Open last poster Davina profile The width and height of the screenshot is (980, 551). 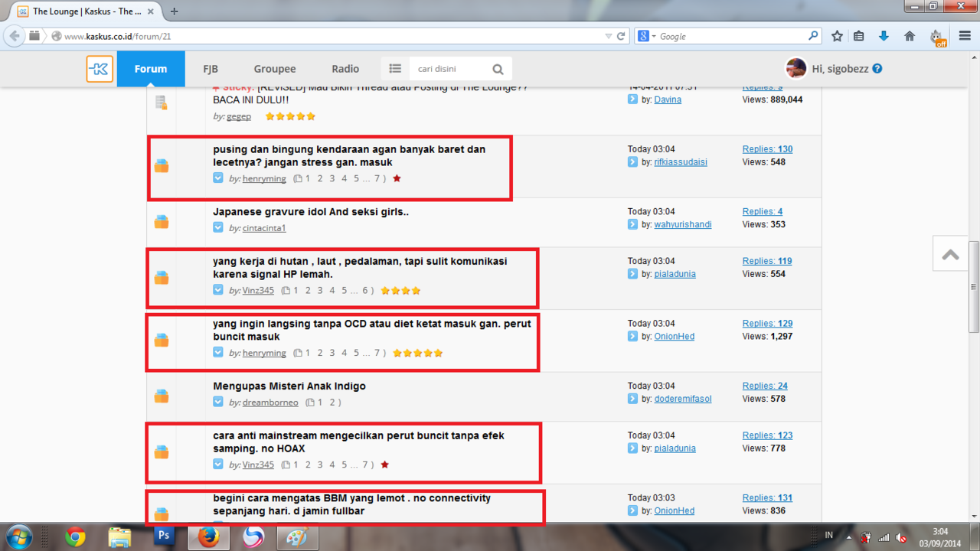tap(668, 99)
